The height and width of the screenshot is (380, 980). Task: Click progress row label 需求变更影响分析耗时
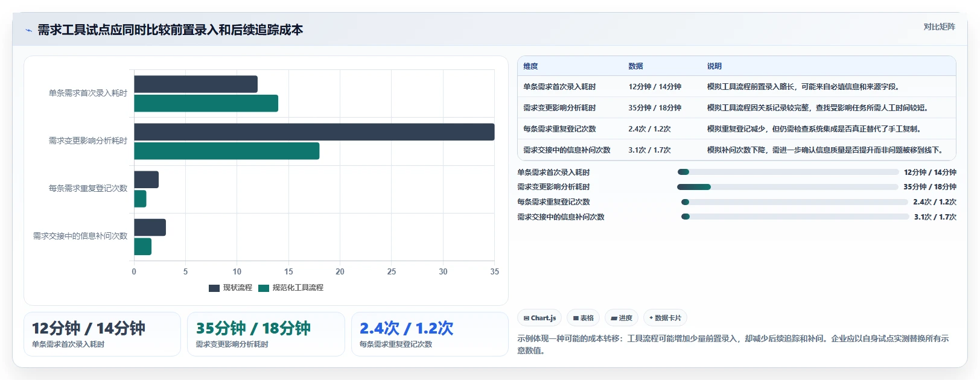[x=553, y=187]
